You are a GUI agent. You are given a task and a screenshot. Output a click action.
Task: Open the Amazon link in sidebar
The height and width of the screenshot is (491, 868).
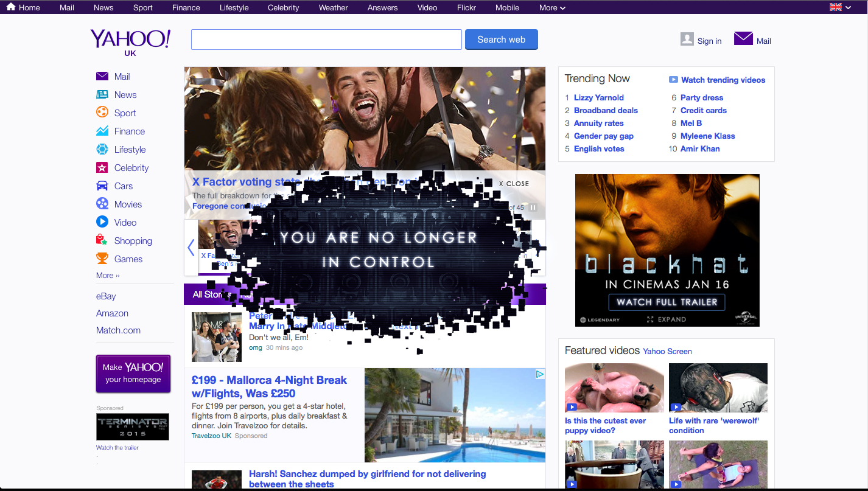point(112,313)
